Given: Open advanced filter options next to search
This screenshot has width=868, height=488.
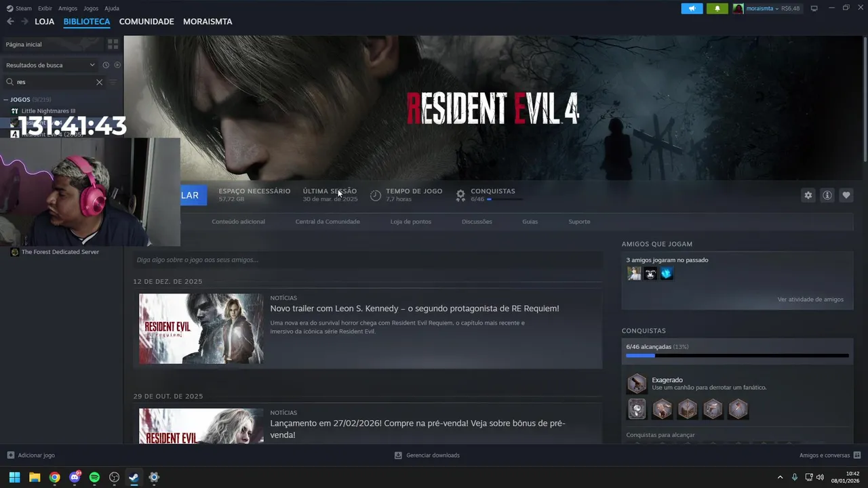Looking at the screenshot, I should coord(113,82).
